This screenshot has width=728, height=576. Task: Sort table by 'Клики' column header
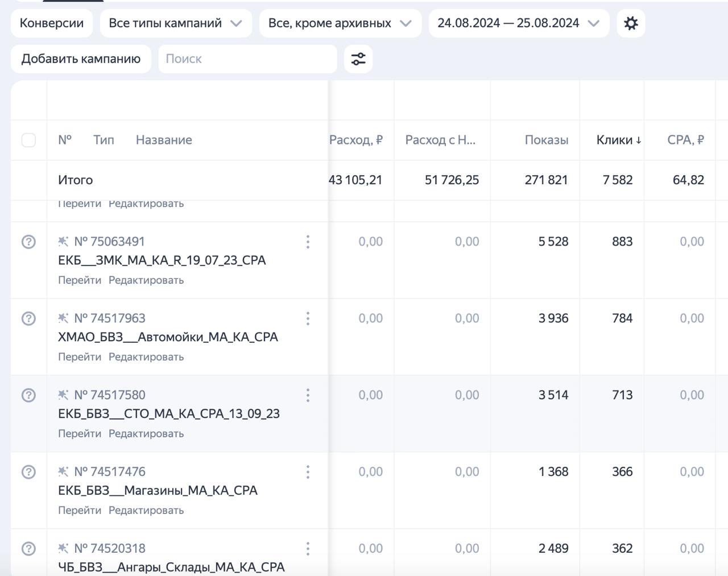618,140
